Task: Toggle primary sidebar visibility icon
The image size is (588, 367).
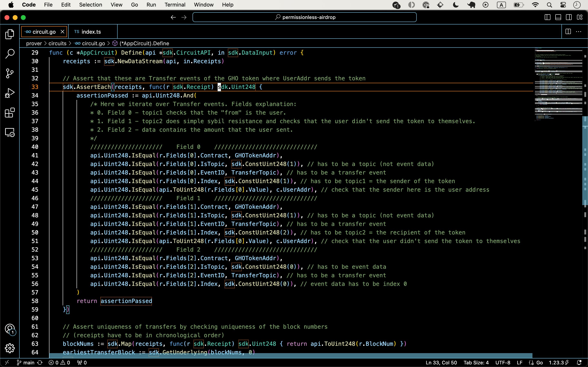Action: [547, 17]
